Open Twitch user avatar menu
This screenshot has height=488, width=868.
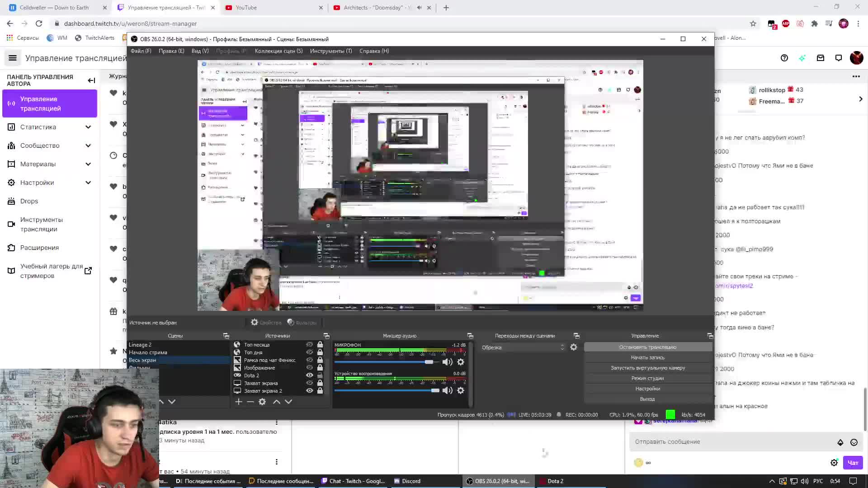pyautogui.click(x=857, y=58)
